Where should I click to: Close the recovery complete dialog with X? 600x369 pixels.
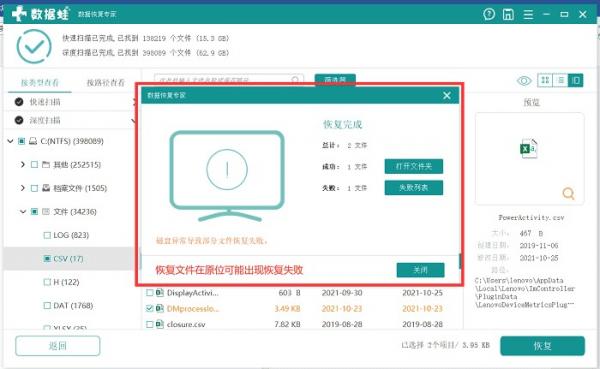click(x=447, y=95)
